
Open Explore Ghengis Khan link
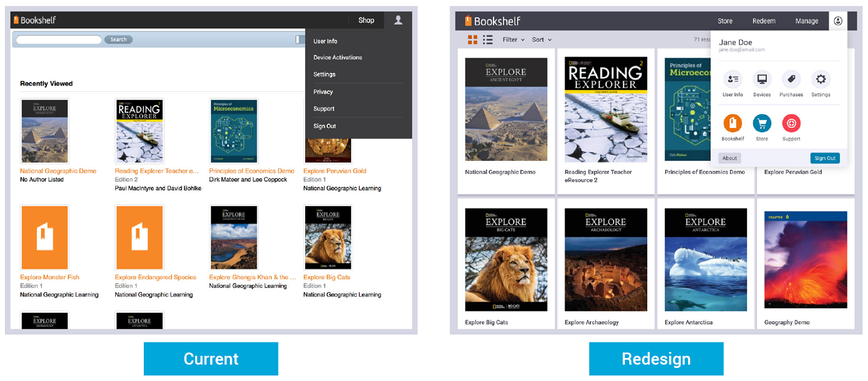coord(253,277)
